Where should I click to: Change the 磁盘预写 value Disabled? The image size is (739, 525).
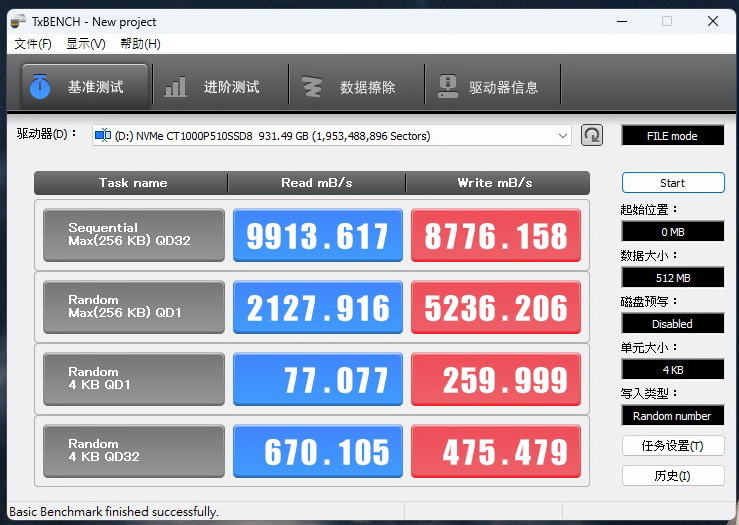pos(673,324)
